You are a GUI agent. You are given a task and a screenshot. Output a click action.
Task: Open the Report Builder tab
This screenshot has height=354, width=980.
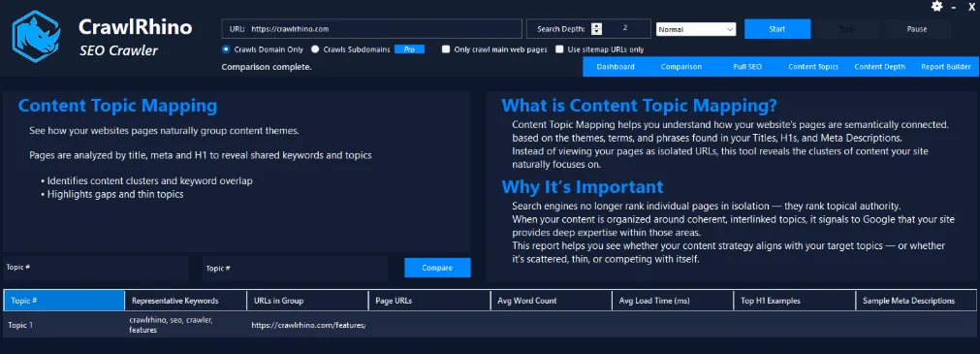coord(946,67)
